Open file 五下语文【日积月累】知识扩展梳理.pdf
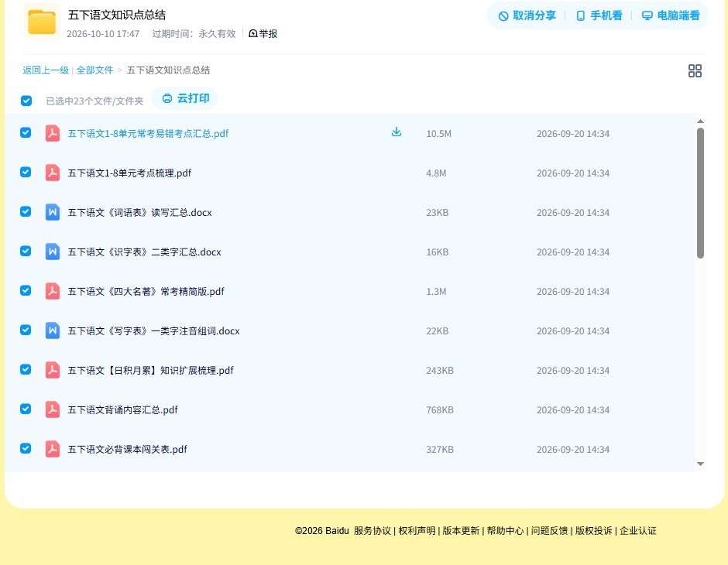Screen dimensions: 728x565 [150, 370]
